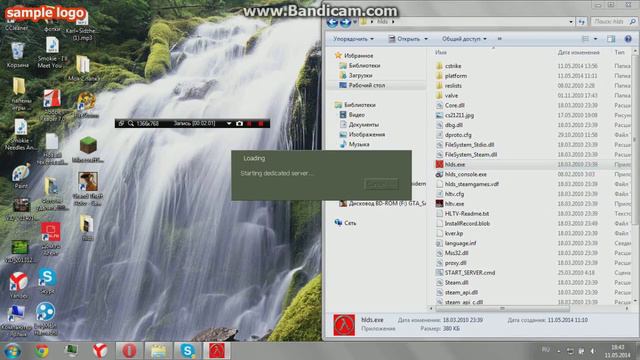Image resolution: width=640 pixels, height=360 pixels.
Task: Switch to Skype in the taskbar
Action: coord(187,351)
